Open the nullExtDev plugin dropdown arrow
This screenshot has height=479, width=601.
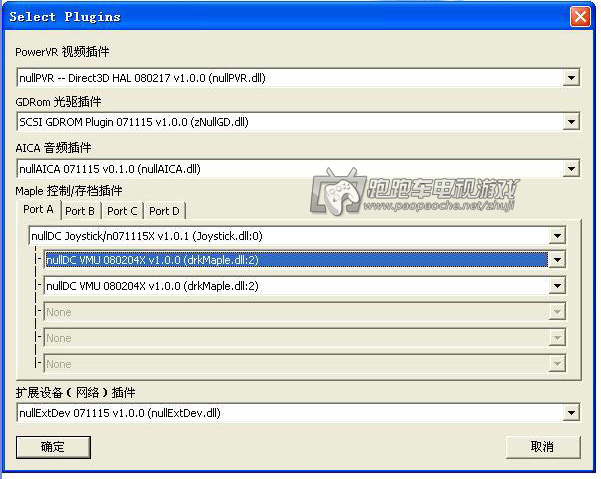571,413
